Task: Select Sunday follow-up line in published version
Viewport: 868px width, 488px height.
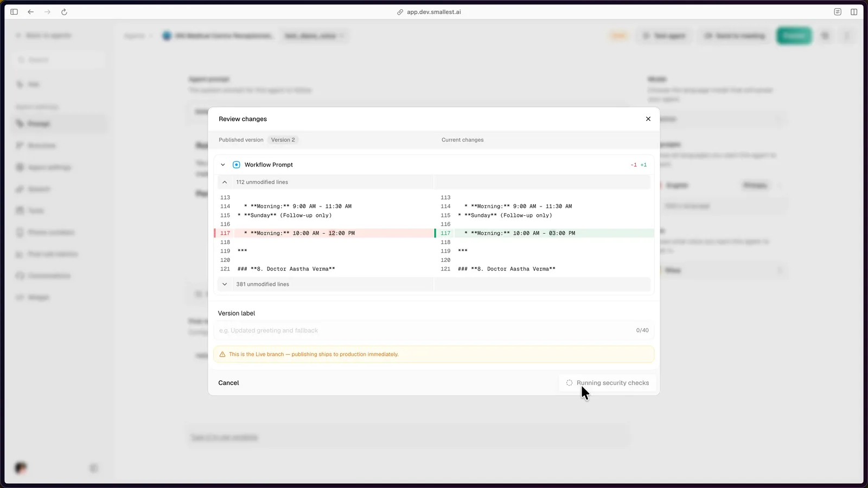Action: (284, 215)
